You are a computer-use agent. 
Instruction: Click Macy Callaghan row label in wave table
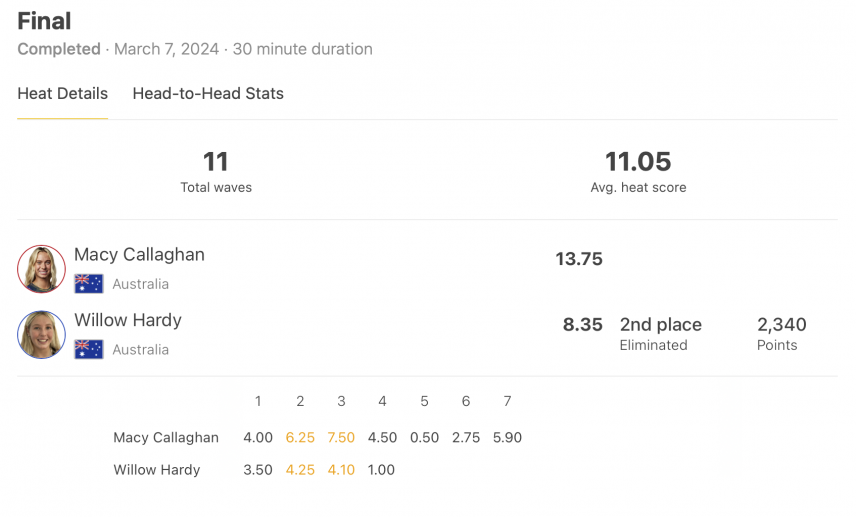(x=166, y=437)
